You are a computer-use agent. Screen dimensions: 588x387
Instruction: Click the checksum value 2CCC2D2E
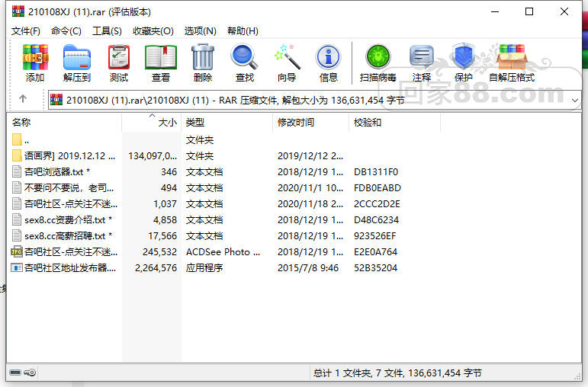pos(377,204)
